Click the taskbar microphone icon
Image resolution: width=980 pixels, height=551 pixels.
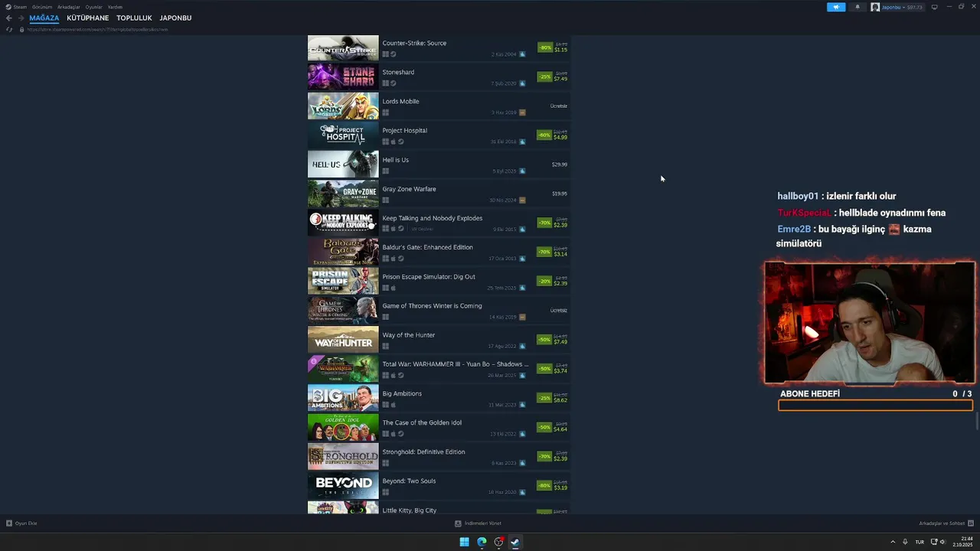905,542
